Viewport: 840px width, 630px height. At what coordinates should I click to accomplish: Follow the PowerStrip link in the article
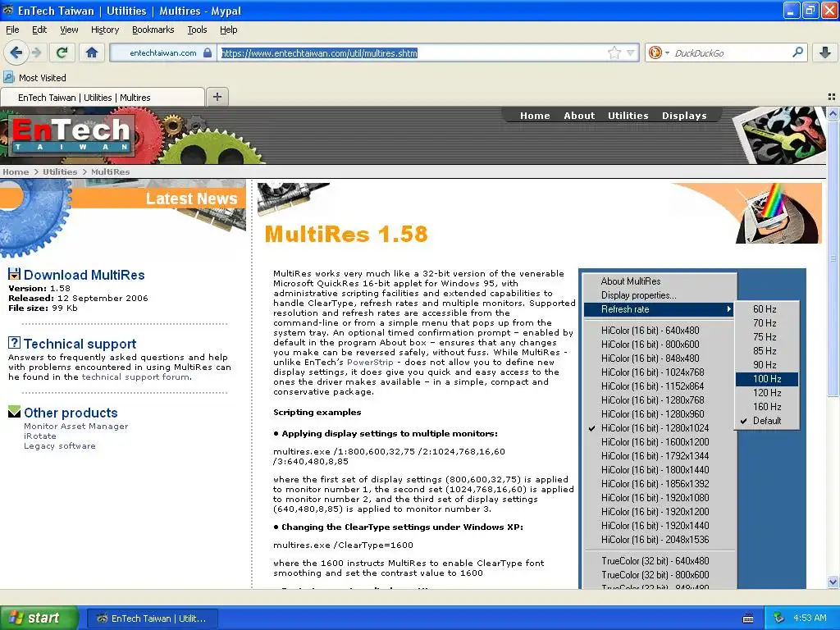[x=370, y=362]
